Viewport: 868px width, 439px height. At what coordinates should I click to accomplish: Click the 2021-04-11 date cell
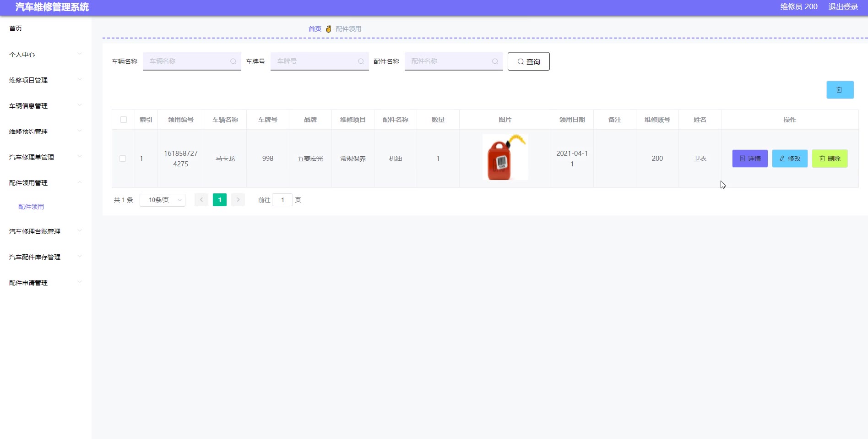(x=572, y=159)
